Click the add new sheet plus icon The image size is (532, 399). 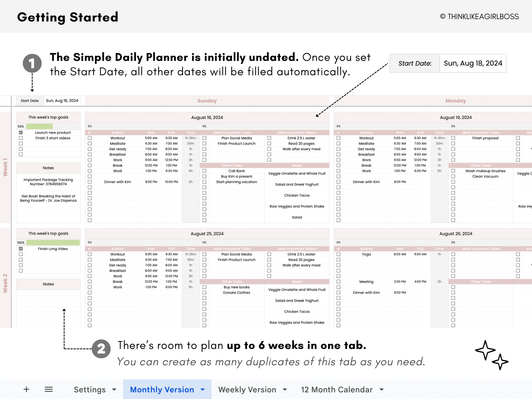tap(26, 389)
